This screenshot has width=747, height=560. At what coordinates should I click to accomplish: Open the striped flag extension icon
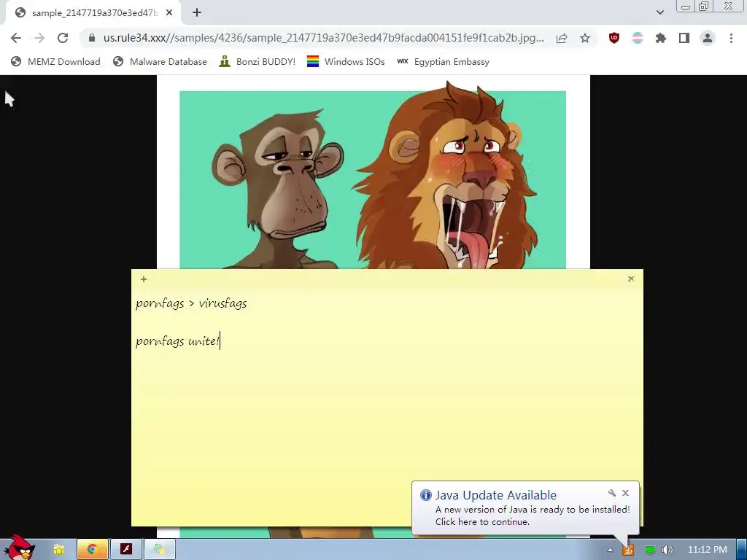638,38
